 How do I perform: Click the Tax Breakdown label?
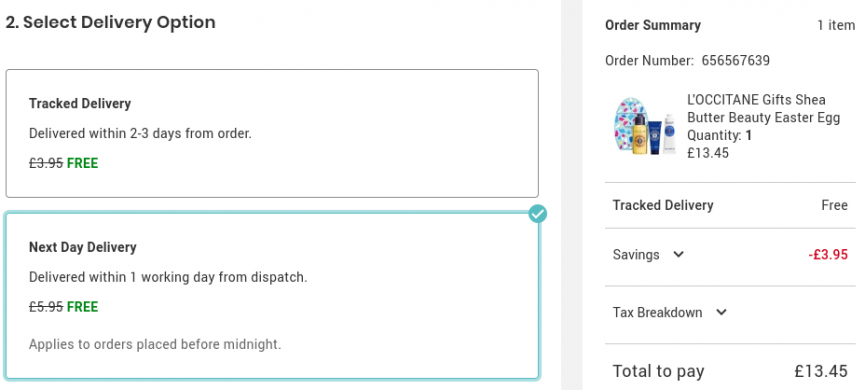[657, 313]
